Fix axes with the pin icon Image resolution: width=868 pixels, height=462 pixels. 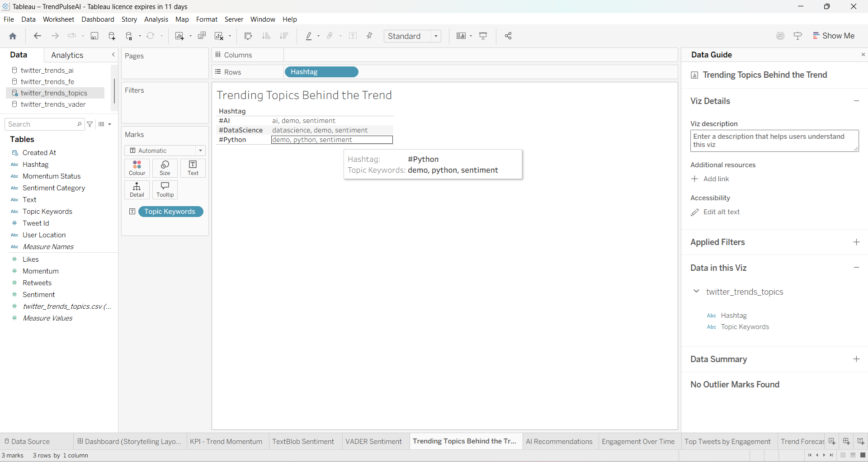point(370,36)
